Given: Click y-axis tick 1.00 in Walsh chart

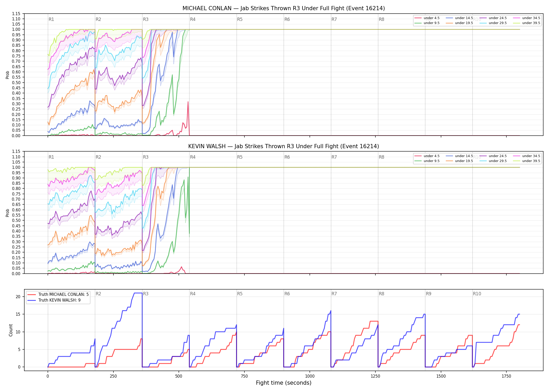Looking at the screenshot, I should tap(16, 167).
